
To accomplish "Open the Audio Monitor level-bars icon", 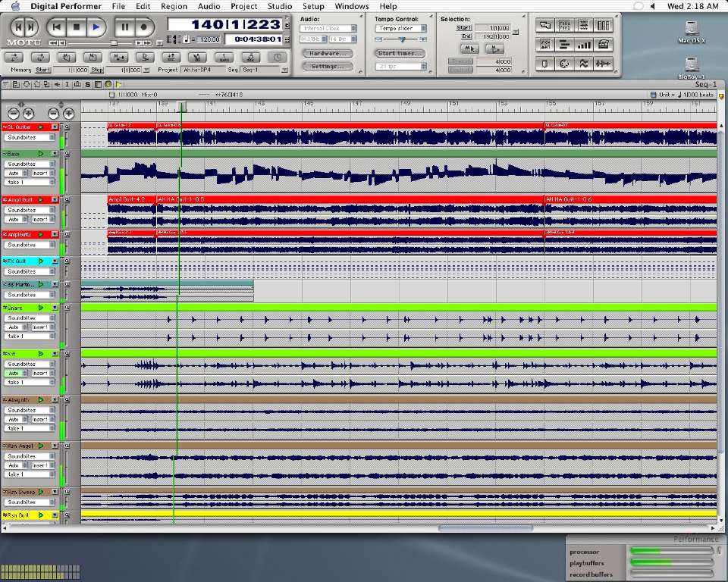I will click(x=584, y=45).
